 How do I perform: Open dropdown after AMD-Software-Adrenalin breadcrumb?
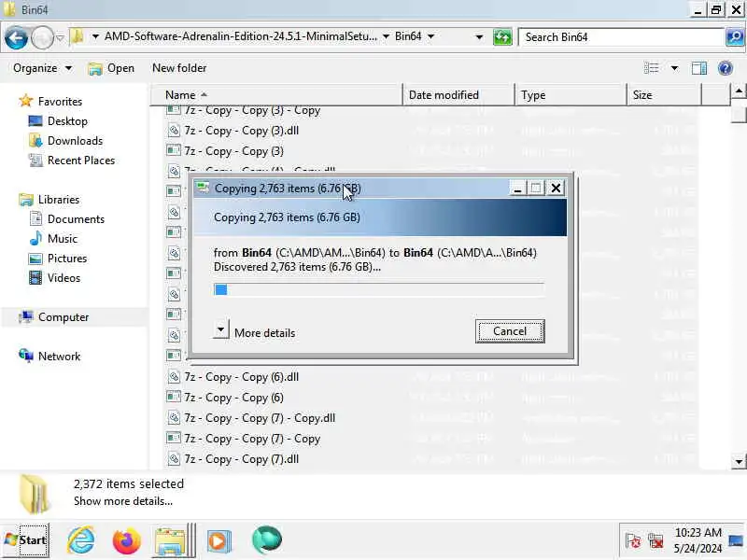[386, 36]
